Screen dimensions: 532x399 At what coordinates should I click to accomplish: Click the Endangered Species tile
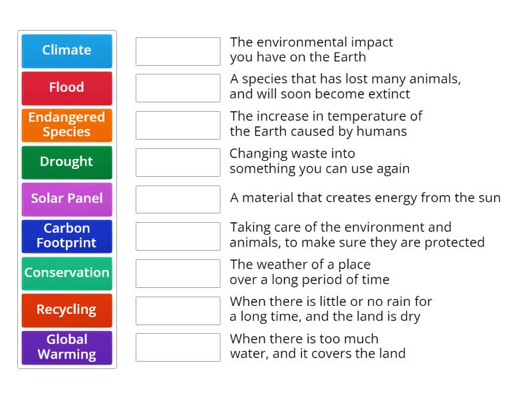pos(66,125)
